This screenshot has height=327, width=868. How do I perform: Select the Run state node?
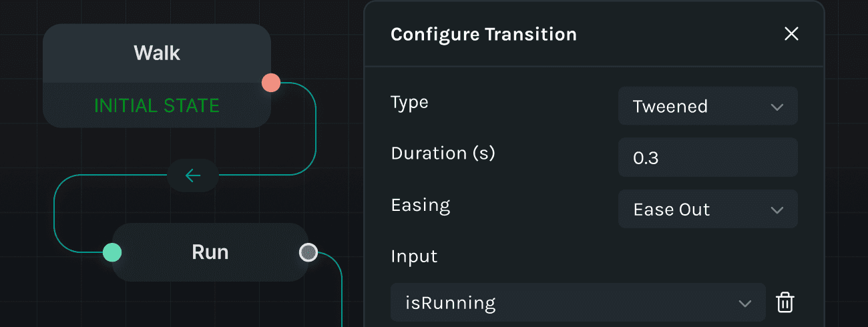point(210,252)
